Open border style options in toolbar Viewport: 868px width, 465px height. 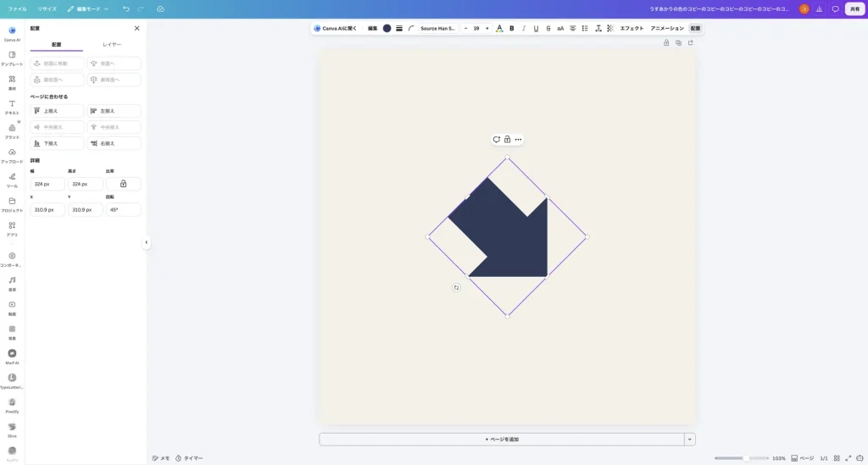399,28
